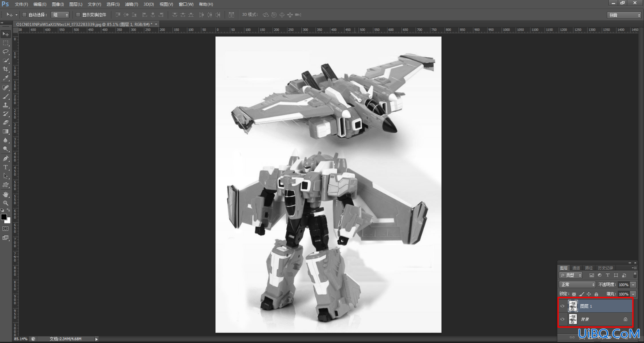Click the 图层 1 layer thumbnail

click(x=573, y=306)
